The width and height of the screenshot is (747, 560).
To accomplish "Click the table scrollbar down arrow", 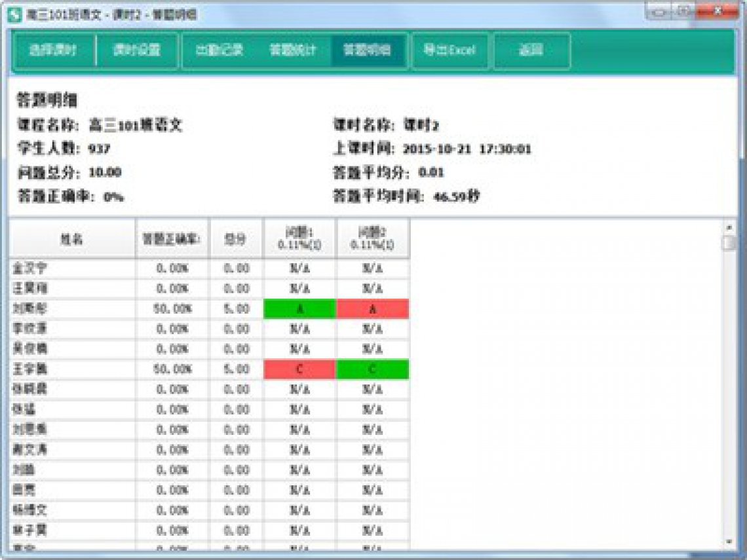I will point(729,542).
